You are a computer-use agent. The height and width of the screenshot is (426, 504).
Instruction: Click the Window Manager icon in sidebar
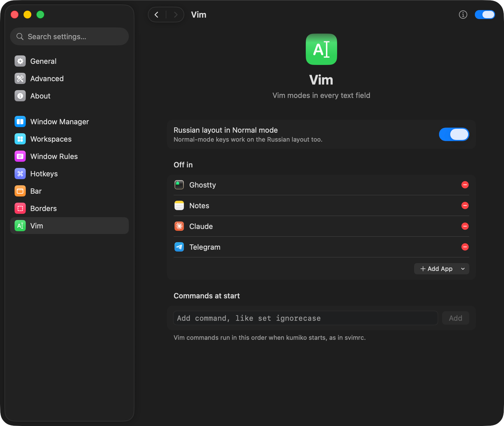[20, 122]
